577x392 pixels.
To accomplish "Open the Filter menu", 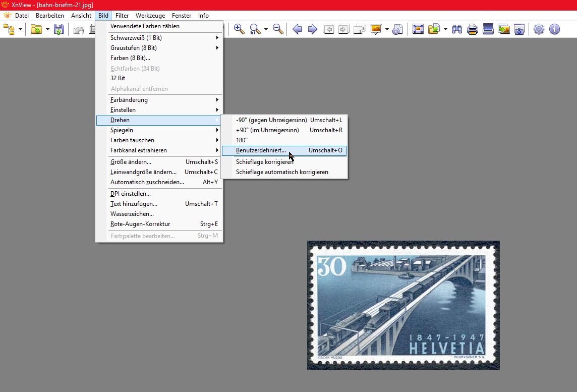I will [x=122, y=16].
